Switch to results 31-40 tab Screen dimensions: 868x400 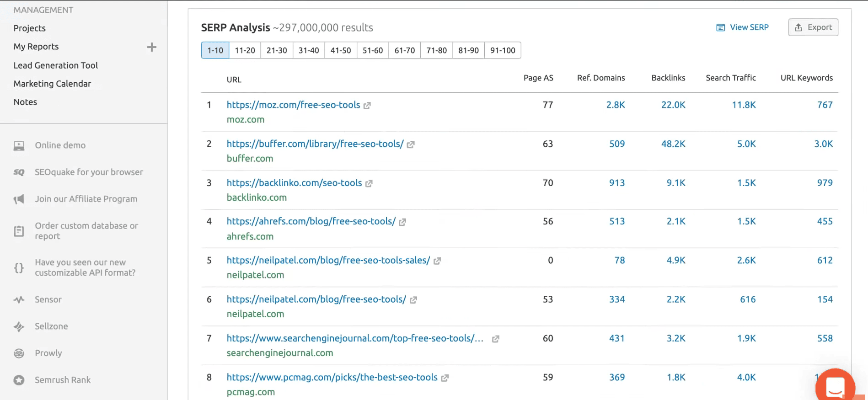[309, 50]
